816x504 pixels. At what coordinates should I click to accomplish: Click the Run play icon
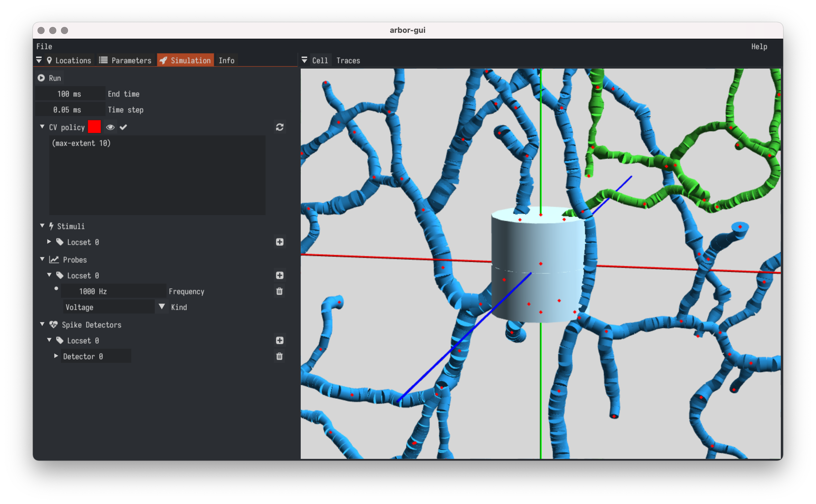coord(41,78)
